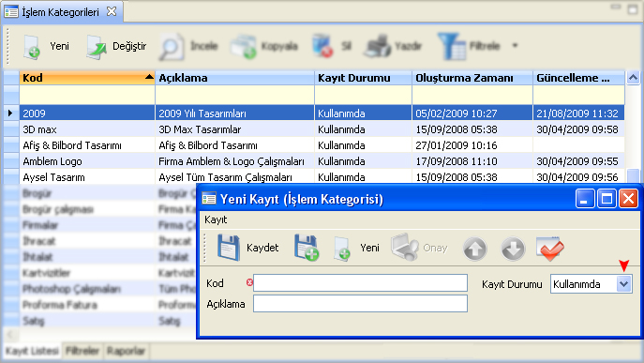Sort by the Kod column header
The image size is (644, 363).
(86, 78)
